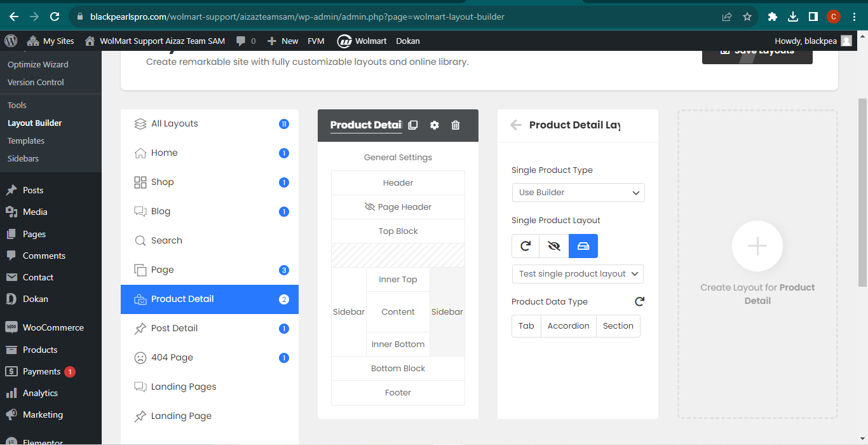Hide Single Product Layout with the eye-slash icon

point(554,246)
